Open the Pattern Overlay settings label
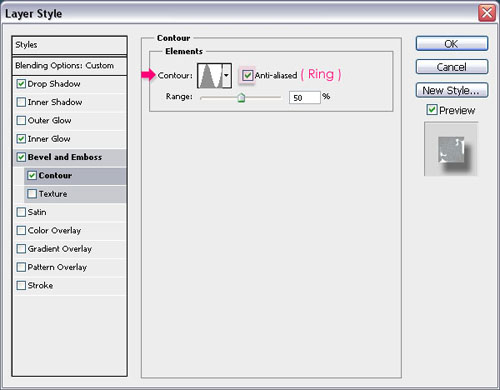This screenshot has width=500, height=390. (x=57, y=267)
